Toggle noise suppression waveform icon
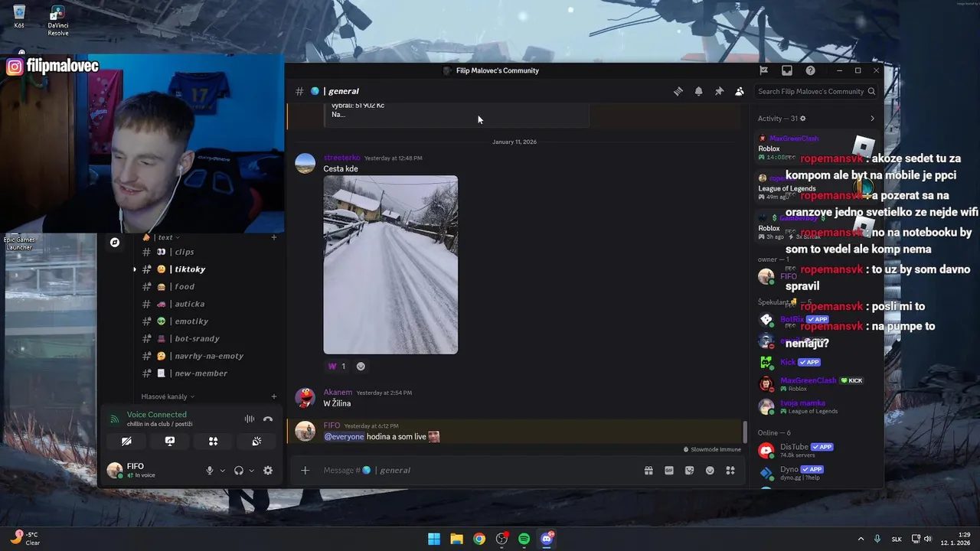 point(250,419)
